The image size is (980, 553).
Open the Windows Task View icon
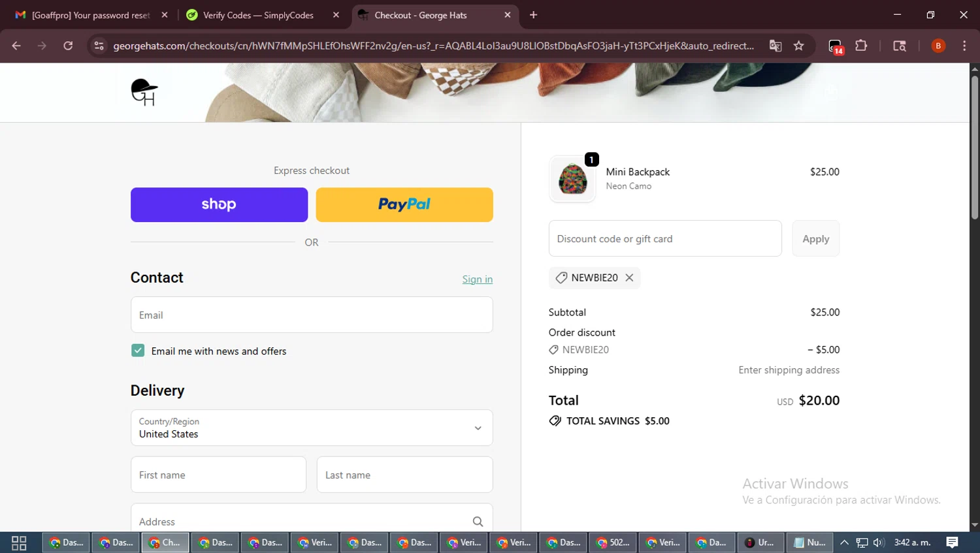pyautogui.click(x=19, y=543)
